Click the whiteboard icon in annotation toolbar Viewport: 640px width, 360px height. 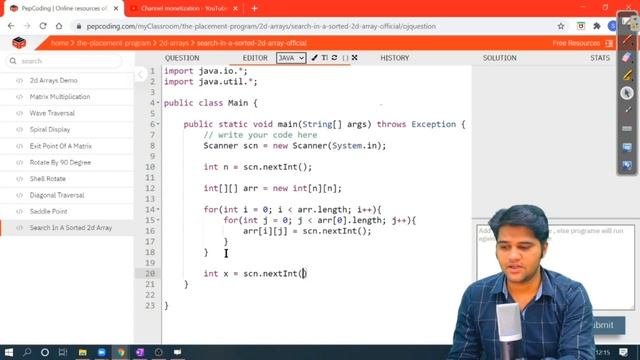pyautogui.click(x=627, y=147)
